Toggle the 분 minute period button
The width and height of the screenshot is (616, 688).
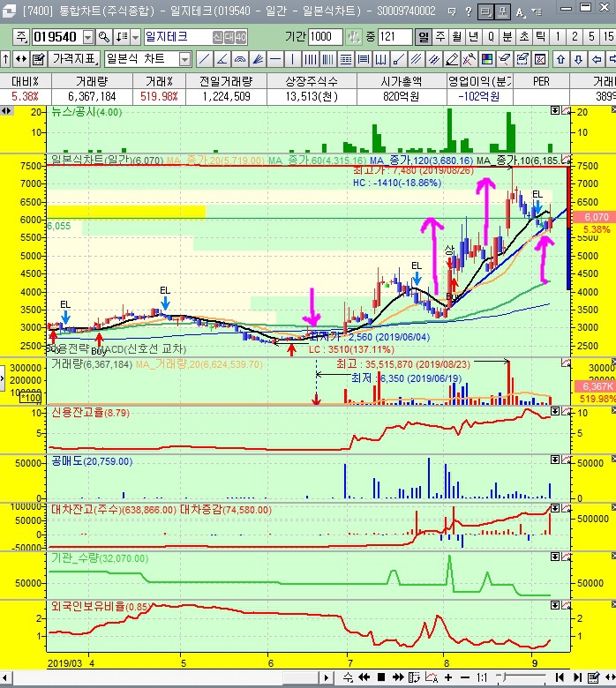(x=507, y=37)
